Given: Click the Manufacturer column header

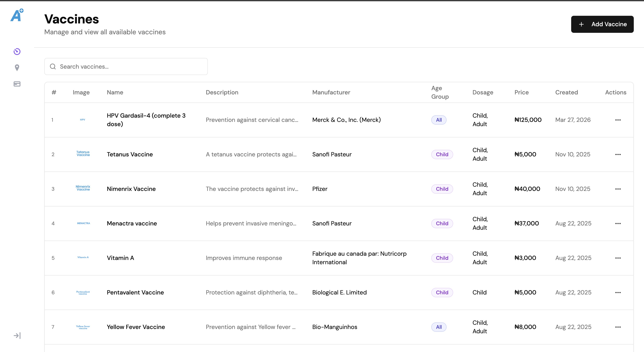Looking at the screenshot, I should [331, 92].
